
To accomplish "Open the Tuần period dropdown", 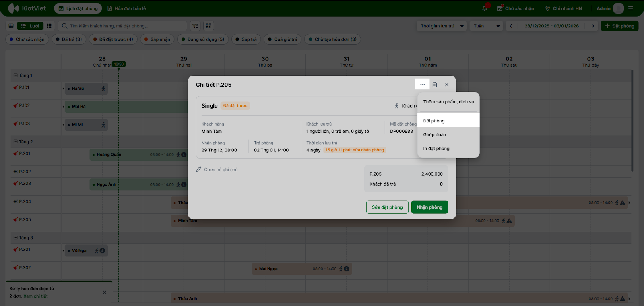I will point(486,26).
